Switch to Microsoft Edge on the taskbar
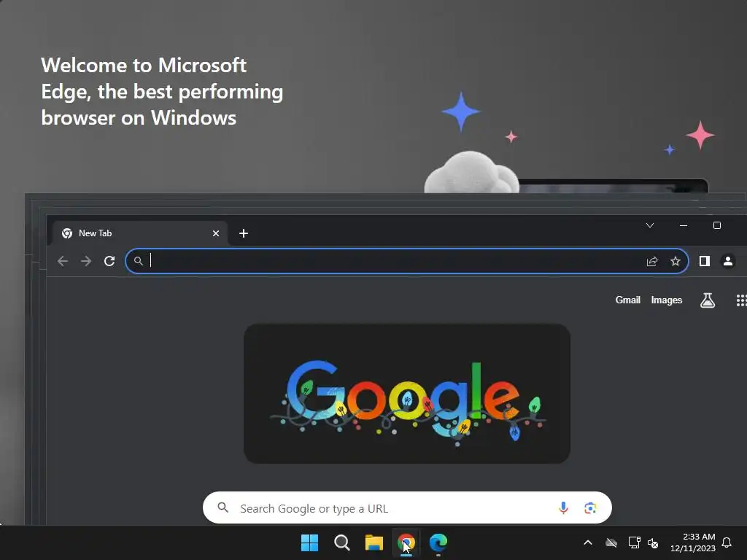The image size is (747, 560). pos(438,542)
